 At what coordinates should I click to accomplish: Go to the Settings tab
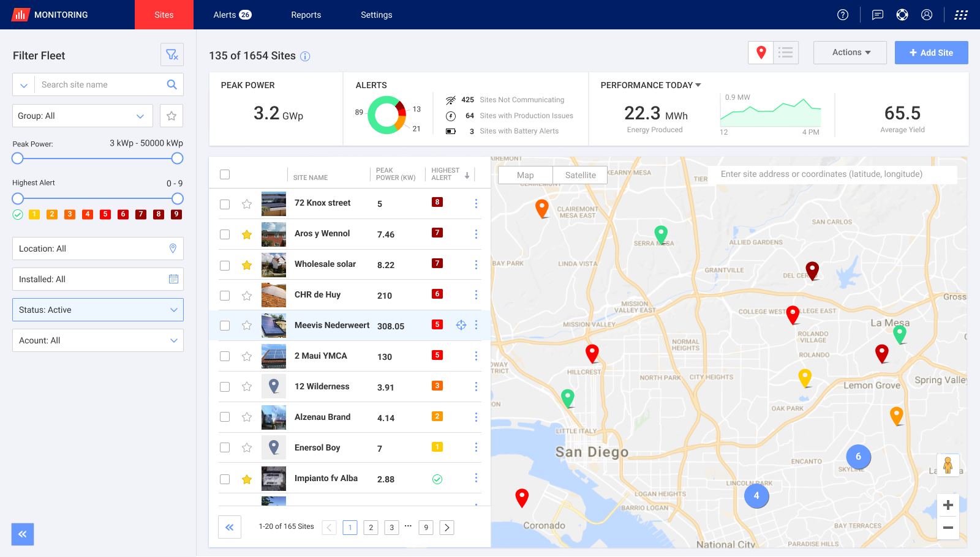377,15
